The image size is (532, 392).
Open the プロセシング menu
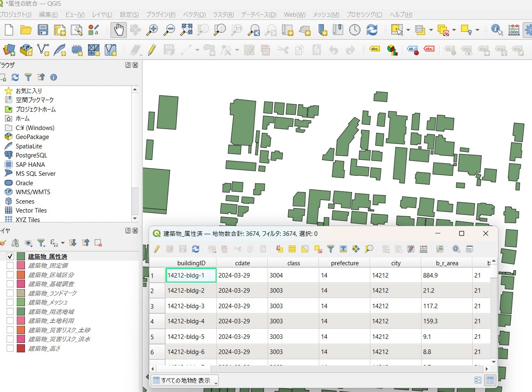pos(364,14)
